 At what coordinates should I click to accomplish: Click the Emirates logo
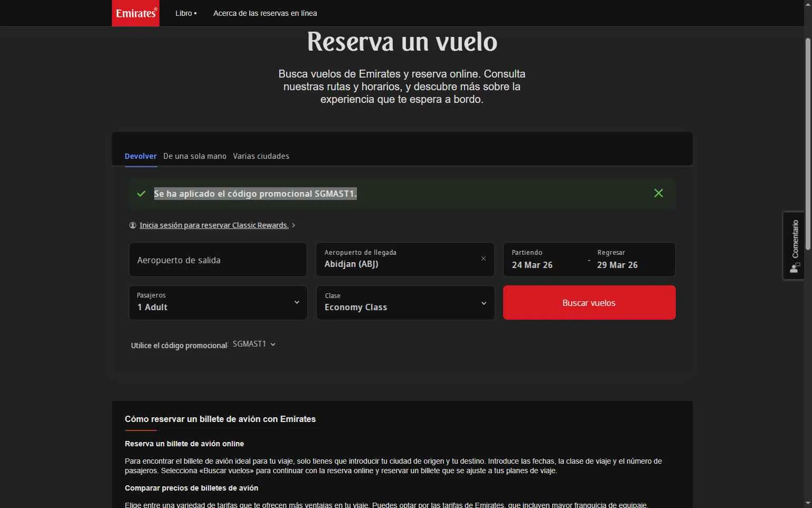coord(136,13)
